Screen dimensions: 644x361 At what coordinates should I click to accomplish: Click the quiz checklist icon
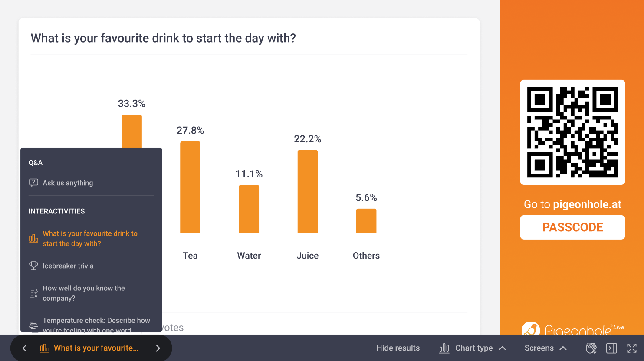click(33, 293)
